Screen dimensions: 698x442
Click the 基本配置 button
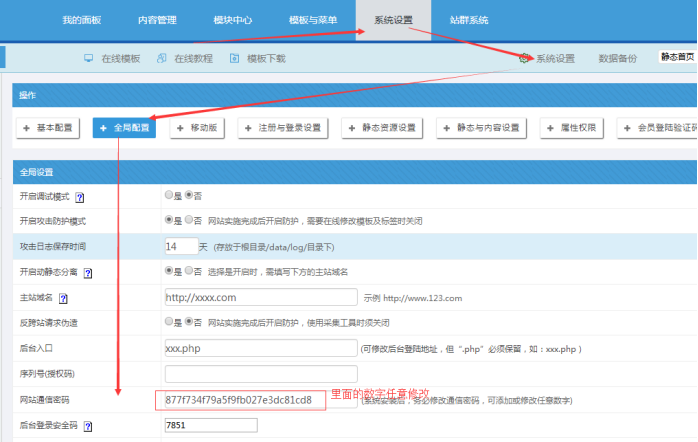click(48, 128)
